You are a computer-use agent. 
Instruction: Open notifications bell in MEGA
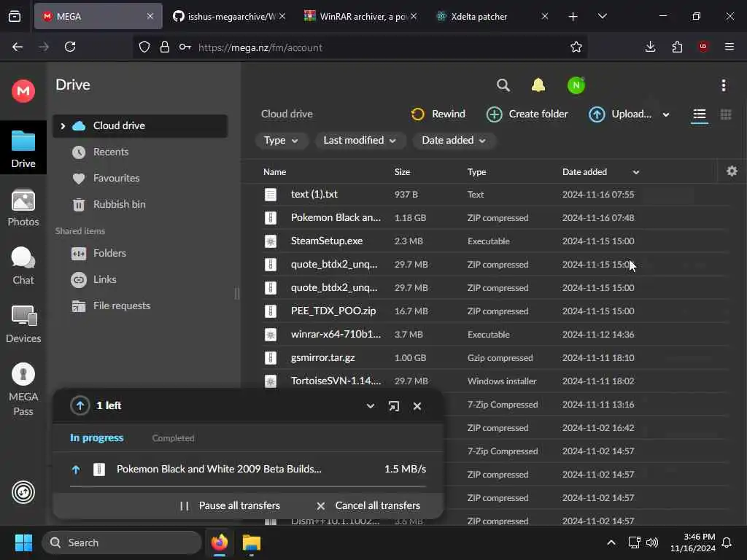pos(538,85)
